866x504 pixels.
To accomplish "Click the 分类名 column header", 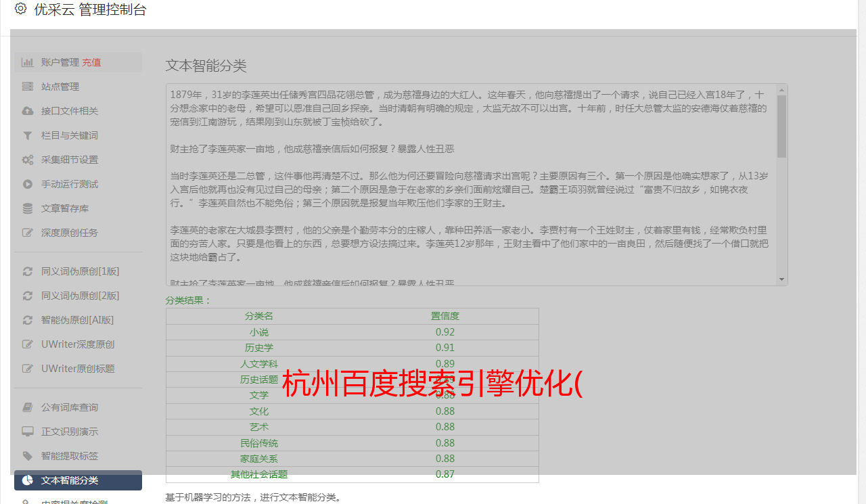I will pyautogui.click(x=259, y=316).
